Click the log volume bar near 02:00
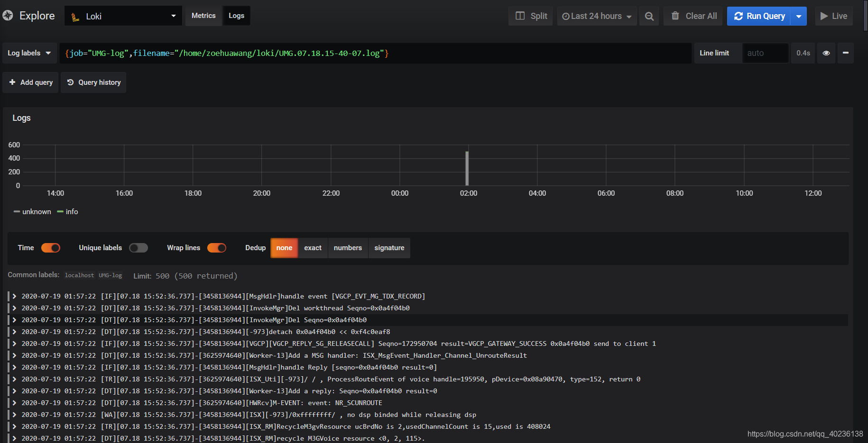Image resolution: width=868 pixels, height=443 pixels. point(467,168)
